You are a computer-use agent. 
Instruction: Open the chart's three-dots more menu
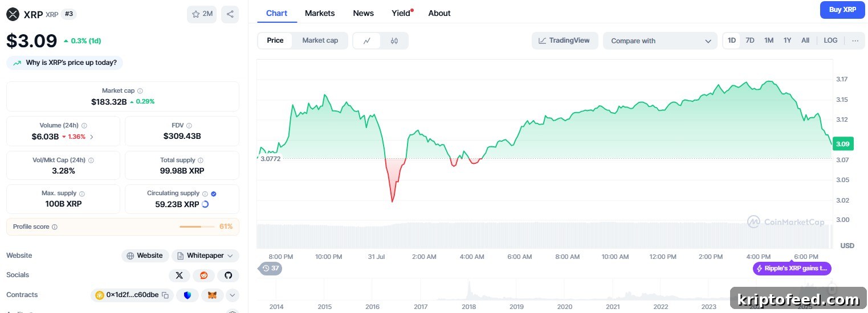tap(855, 40)
